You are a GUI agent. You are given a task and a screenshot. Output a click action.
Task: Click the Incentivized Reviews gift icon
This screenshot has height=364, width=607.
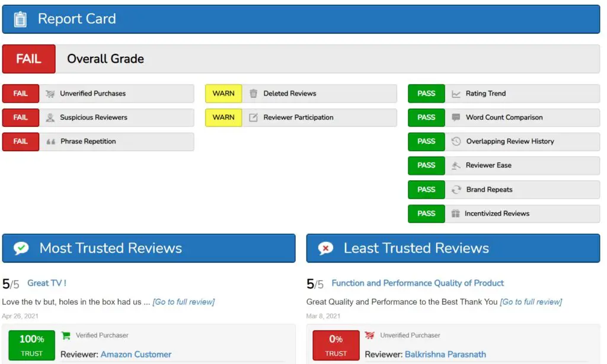tap(455, 213)
